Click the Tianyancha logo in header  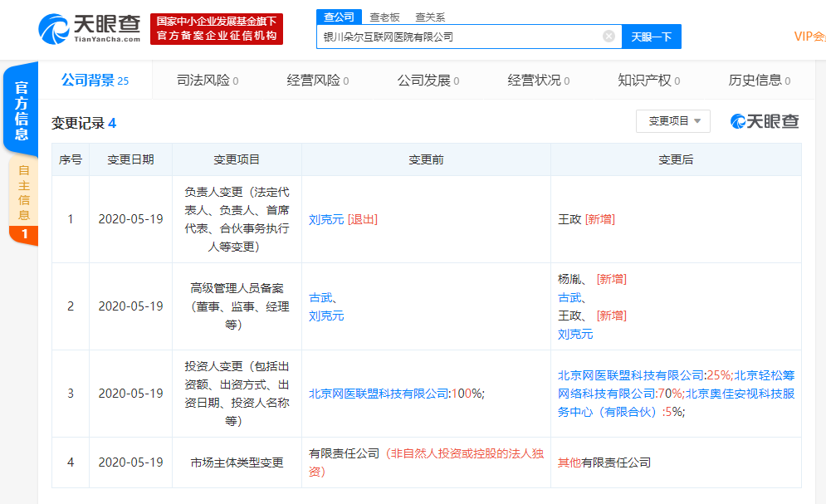pyautogui.click(x=89, y=29)
